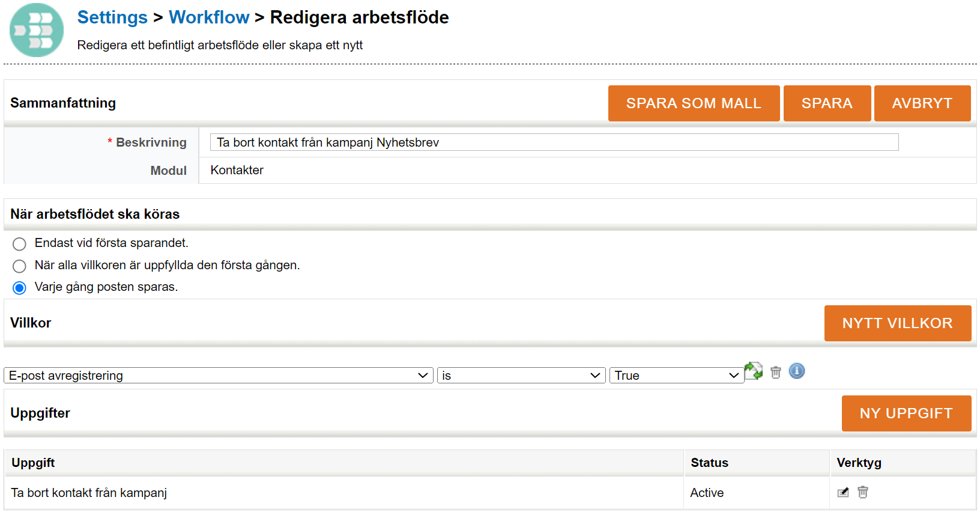
Task: Add a condition with NYTT VILLKOR
Action: 897,323
